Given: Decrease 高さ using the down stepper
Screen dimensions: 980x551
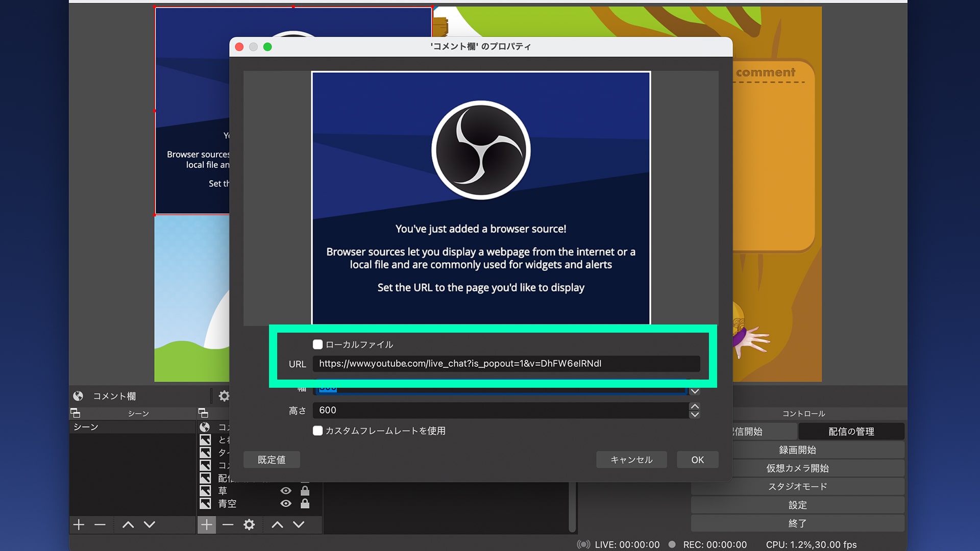Looking at the screenshot, I should [694, 414].
